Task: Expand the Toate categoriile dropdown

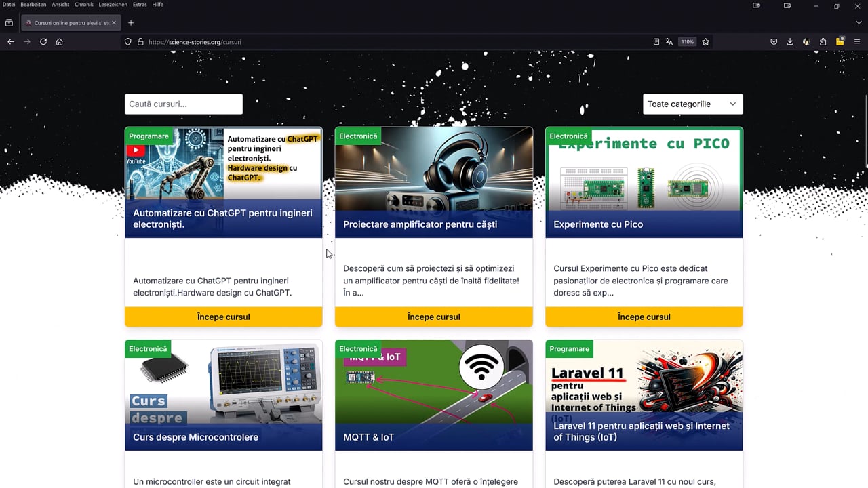Action: click(692, 104)
